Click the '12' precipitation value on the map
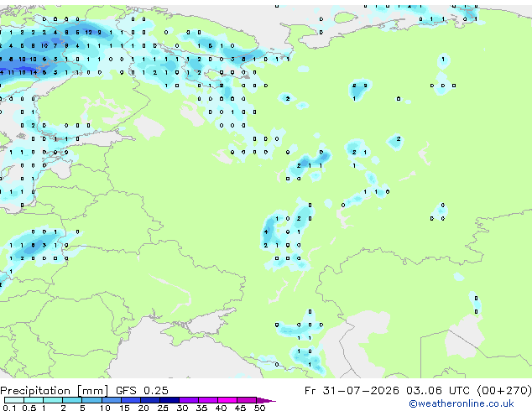This screenshot has height=411, width=532. point(89,33)
